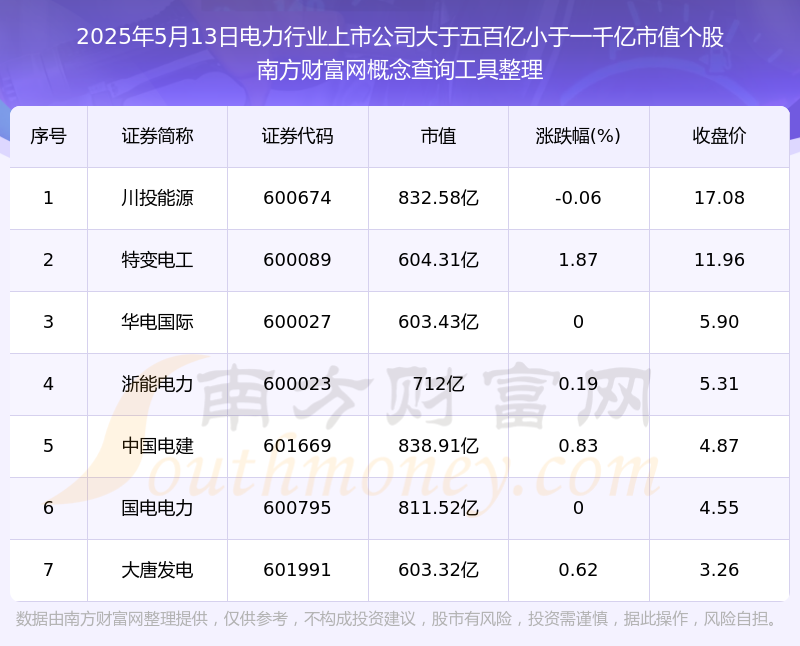Click the 涨跌幅(%) column header
The height and width of the screenshot is (646, 800).
pyautogui.click(x=578, y=136)
